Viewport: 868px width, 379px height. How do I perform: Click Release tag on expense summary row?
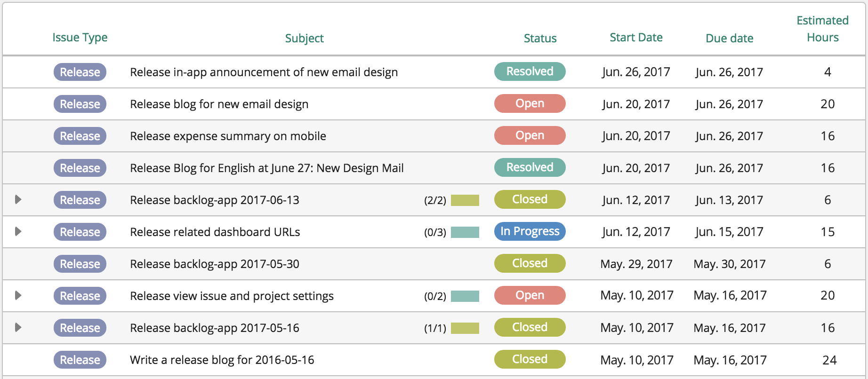[x=80, y=136]
